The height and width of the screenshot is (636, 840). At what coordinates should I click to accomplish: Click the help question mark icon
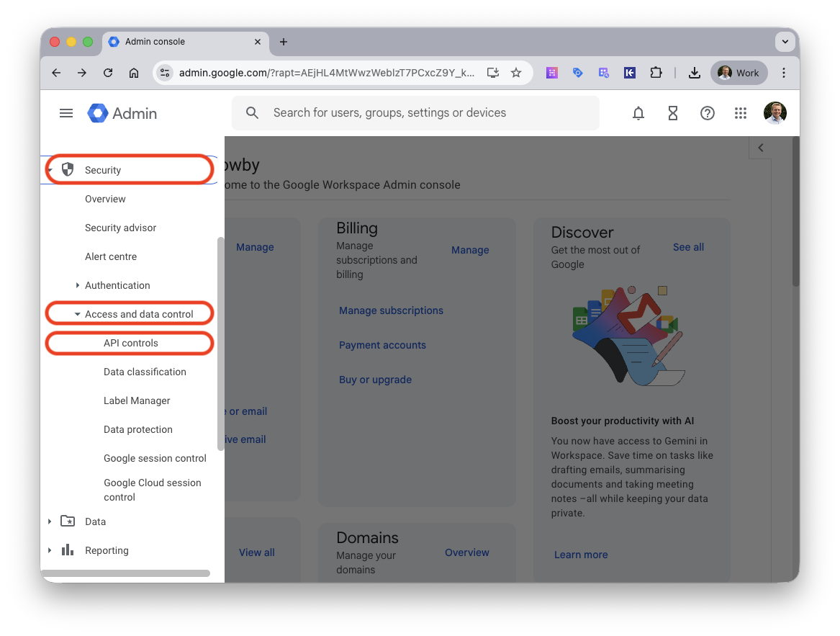[x=707, y=113]
